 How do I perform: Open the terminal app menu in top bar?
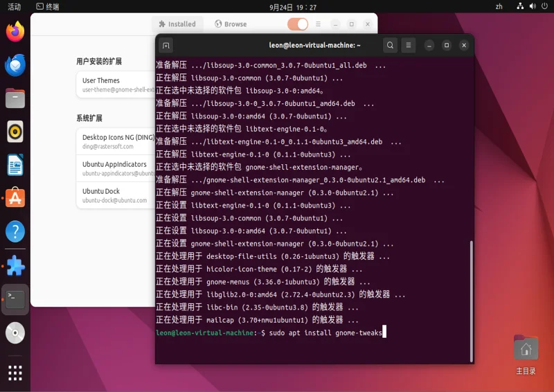(x=48, y=7)
